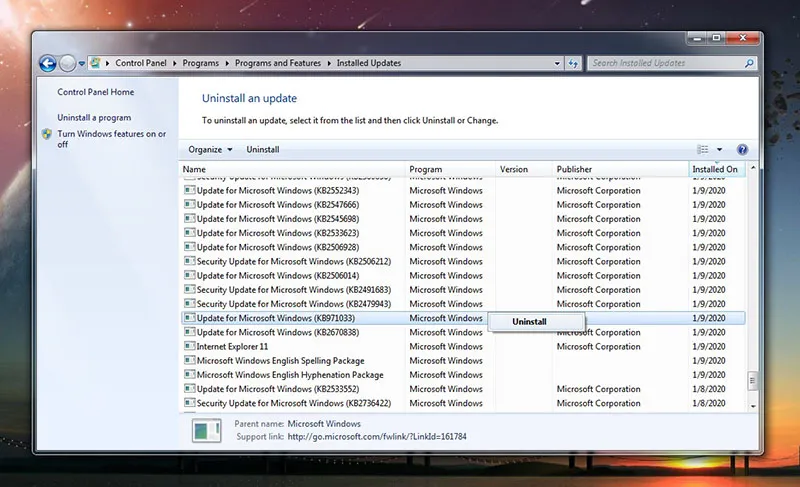
Task: Choose Uninstall from the context menu
Action: [x=530, y=321]
